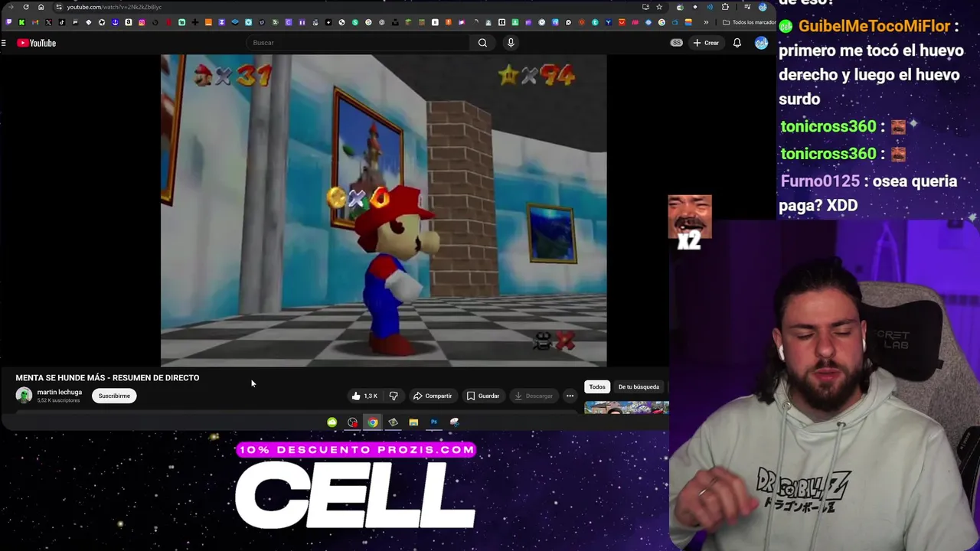Image resolution: width=980 pixels, height=551 pixels.
Task: Open the Crear menu
Action: (x=706, y=43)
